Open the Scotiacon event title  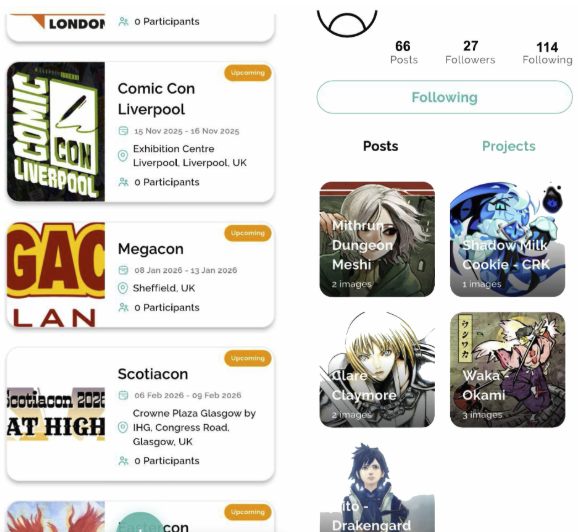[x=153, y=374]
